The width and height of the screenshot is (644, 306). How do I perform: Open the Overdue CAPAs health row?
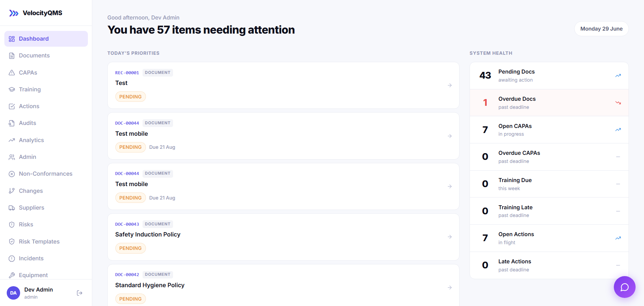click(549, 157)
